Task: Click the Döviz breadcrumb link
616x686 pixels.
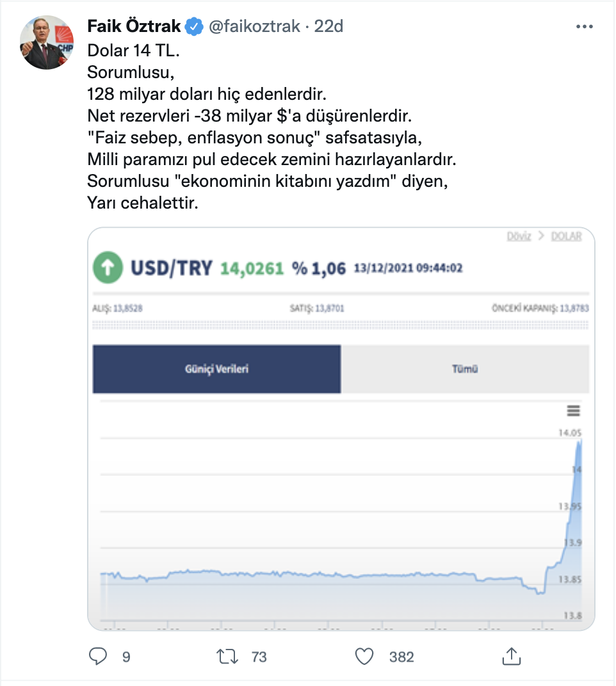Action: coord(519,236)
